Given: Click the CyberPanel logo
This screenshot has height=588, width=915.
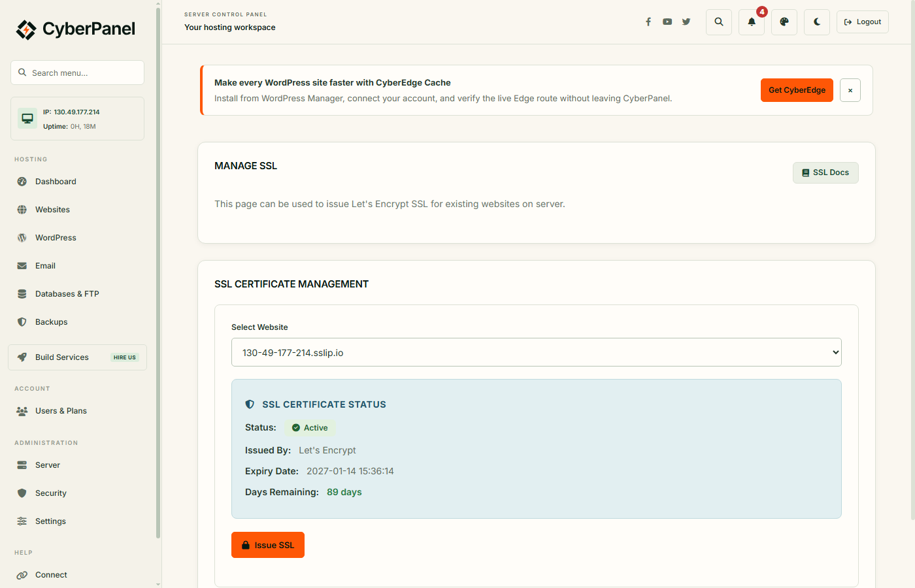Looking at the screenshot, I should click(76, 29).
